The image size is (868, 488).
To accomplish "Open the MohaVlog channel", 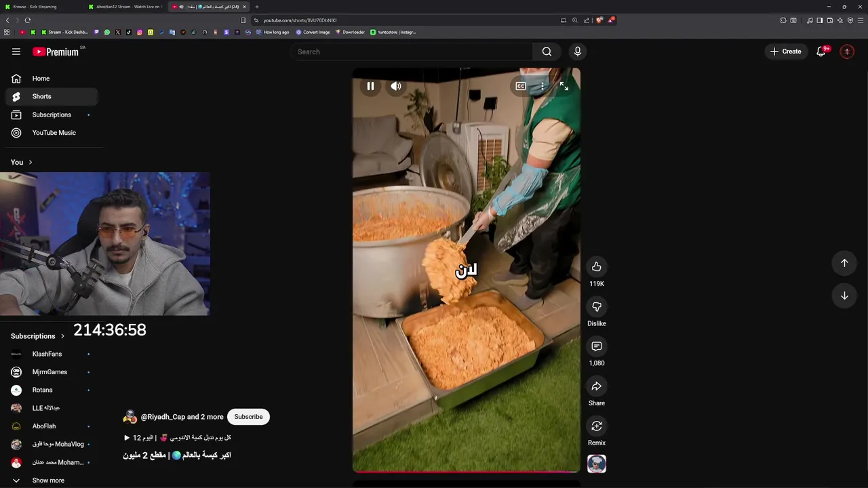I will [52, 444].
